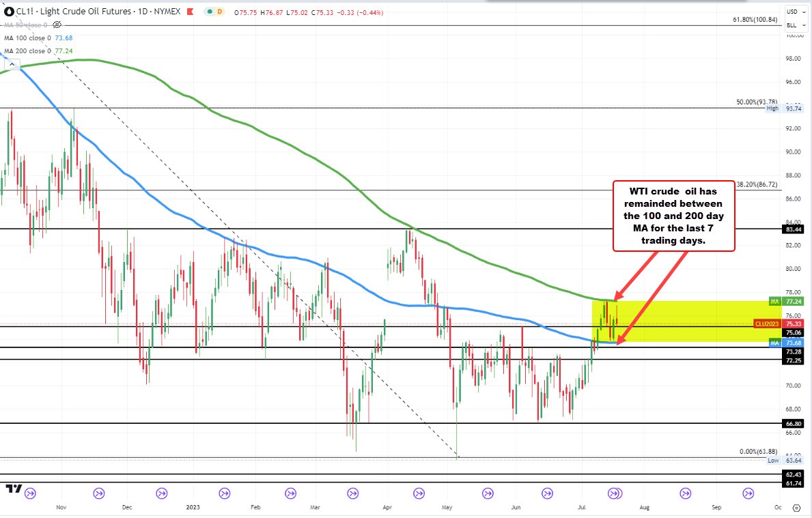The height and width of the screenshot is (518, 812).
Task: Click the NYMEX exchange label
Action: 167,12
